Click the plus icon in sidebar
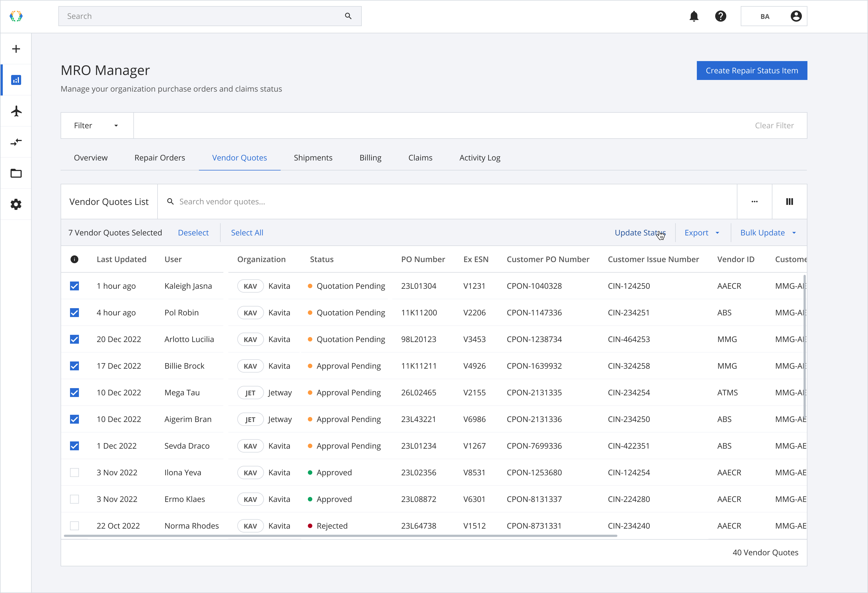Image resolution: width=868 pixels, height=593 pixels. pos(16,49)
